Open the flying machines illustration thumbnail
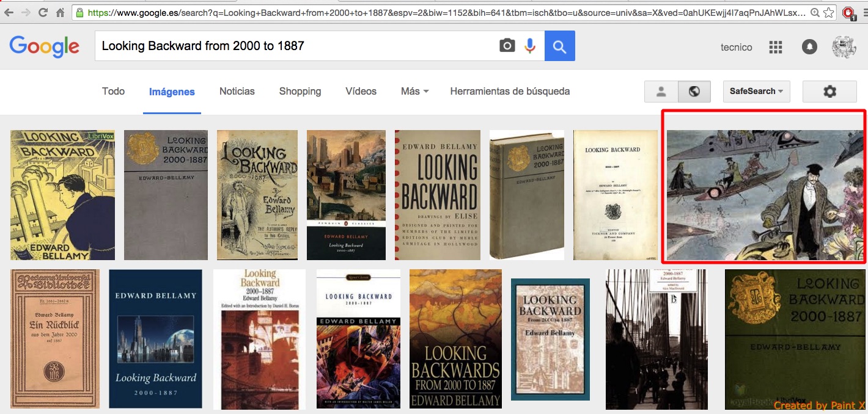Screen dimensions: 868x414 (x=765, y=194)
